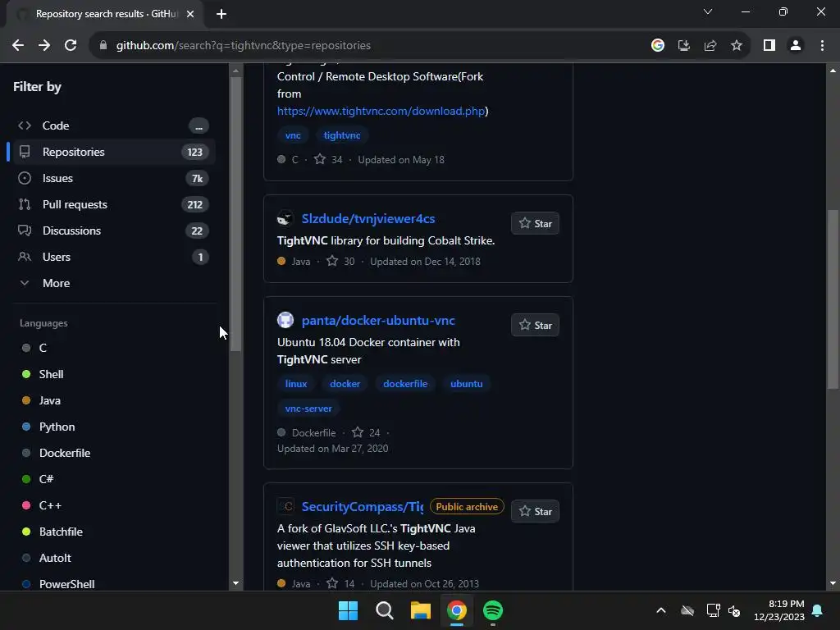This screenshot has width=840, height=630.
Task: Click the docker topic tag
Action: 345,384
